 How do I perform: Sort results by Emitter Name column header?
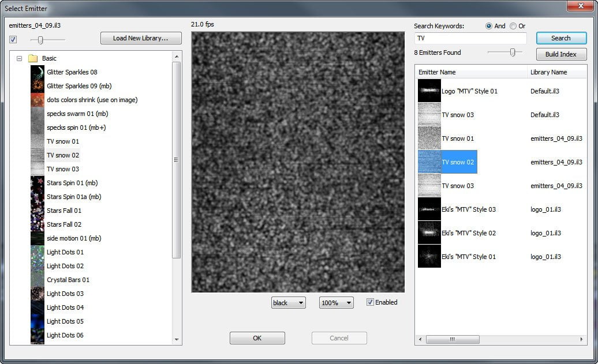tap(470, 72)
